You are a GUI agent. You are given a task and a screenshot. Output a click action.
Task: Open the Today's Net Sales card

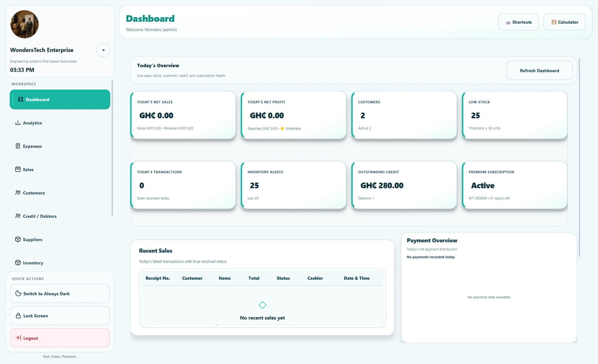(183, 115)
